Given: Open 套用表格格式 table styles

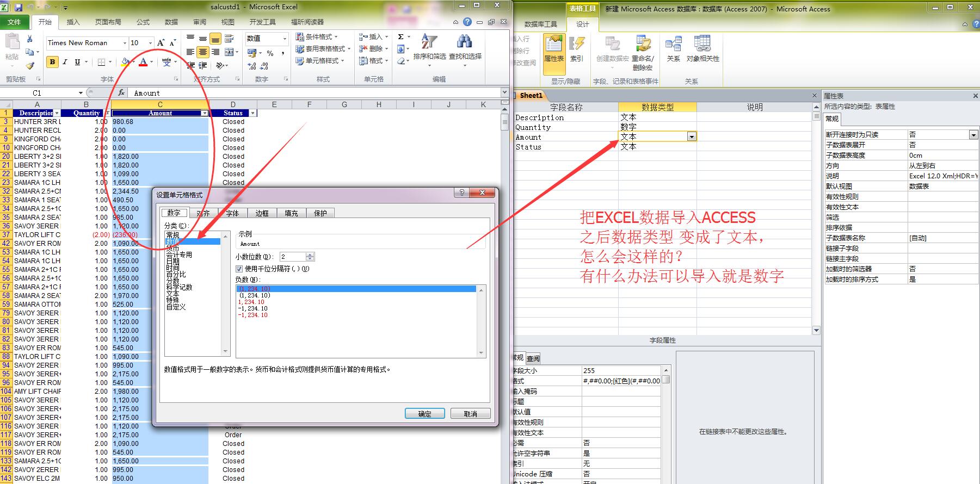Looking at the screenshot, I should click(323, 49).
